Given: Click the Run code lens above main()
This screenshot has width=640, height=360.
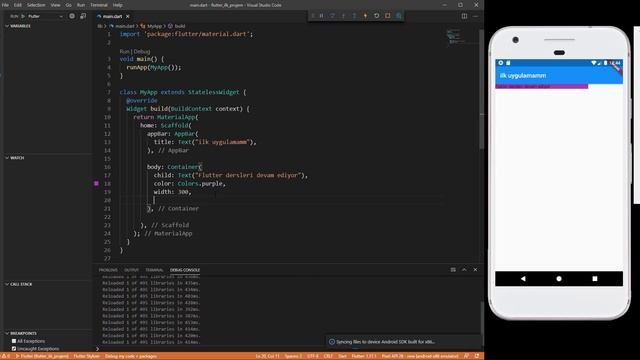Looking at the screenshot, I should click(x=124, y=51).
